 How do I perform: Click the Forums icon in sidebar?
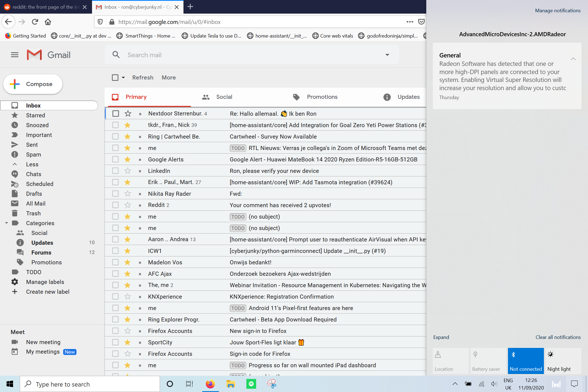point(20,253)
